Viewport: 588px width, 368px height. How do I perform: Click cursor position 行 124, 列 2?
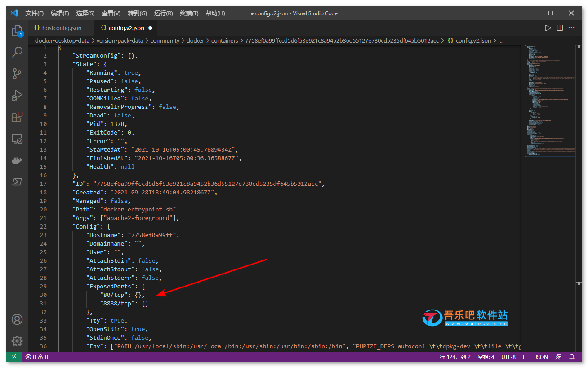coord(455,357)
